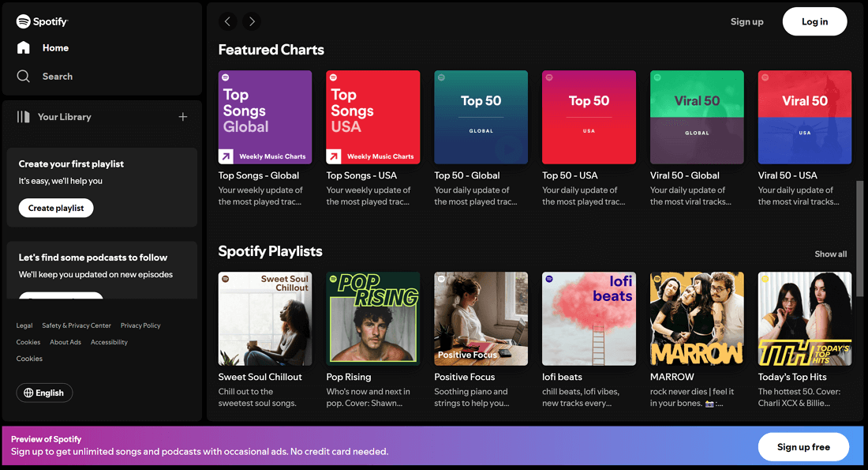Image resolution: width=868 pixels, height=470 pixels.
Task: Select the Home menu label
Action: 55,47
